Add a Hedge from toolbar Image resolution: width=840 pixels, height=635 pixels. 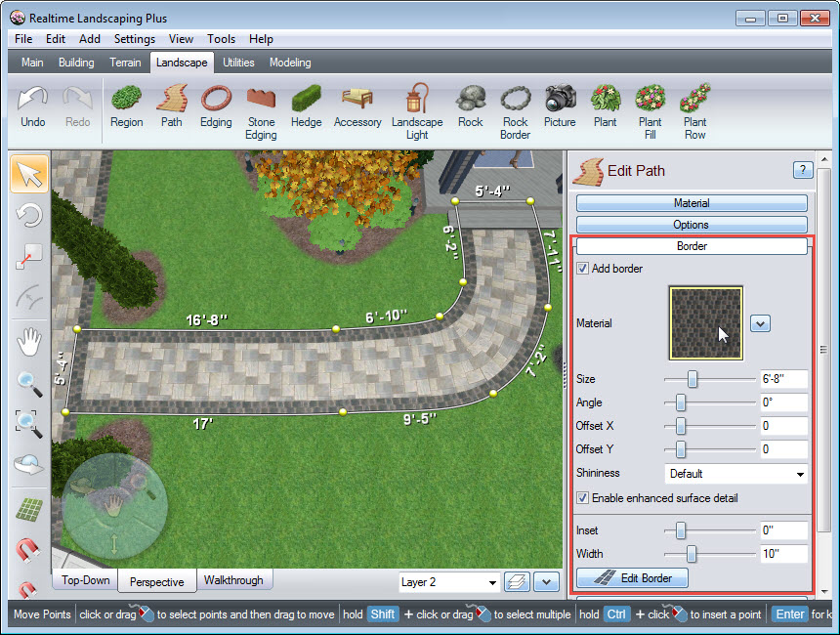click(x=306, y=107)
